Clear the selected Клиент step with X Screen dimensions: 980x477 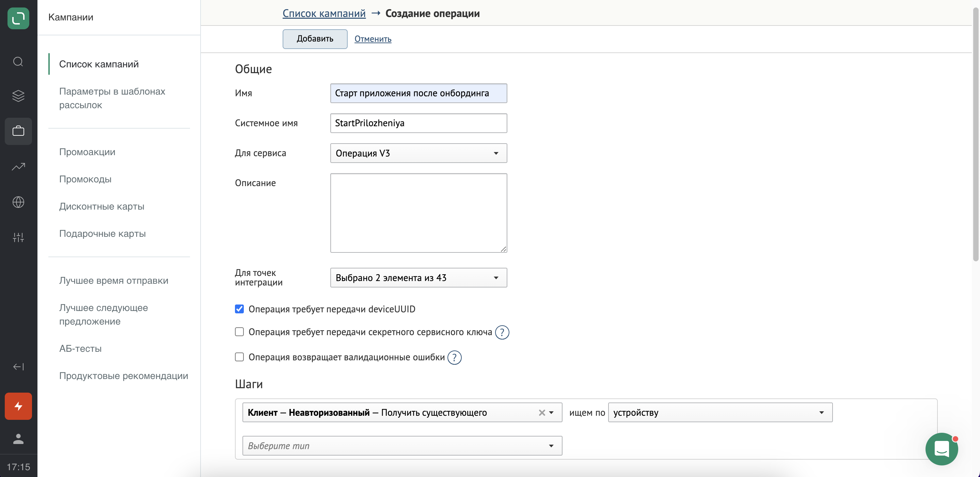[x=542, y=413]
